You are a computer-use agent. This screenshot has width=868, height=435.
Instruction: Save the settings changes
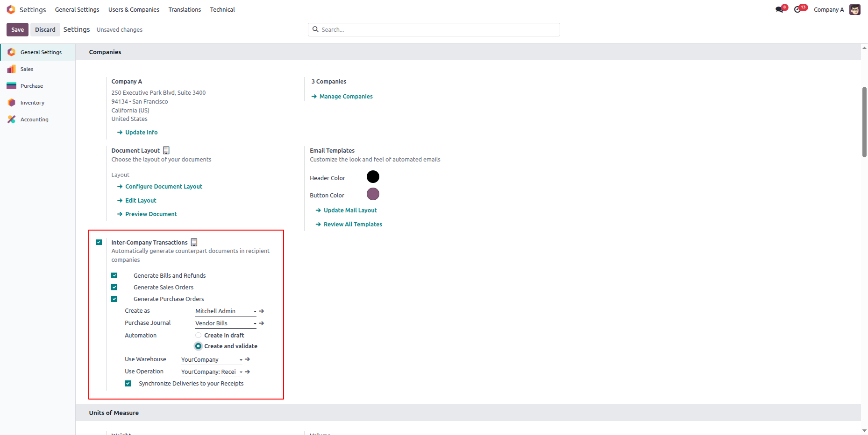[x=17, y=29]
